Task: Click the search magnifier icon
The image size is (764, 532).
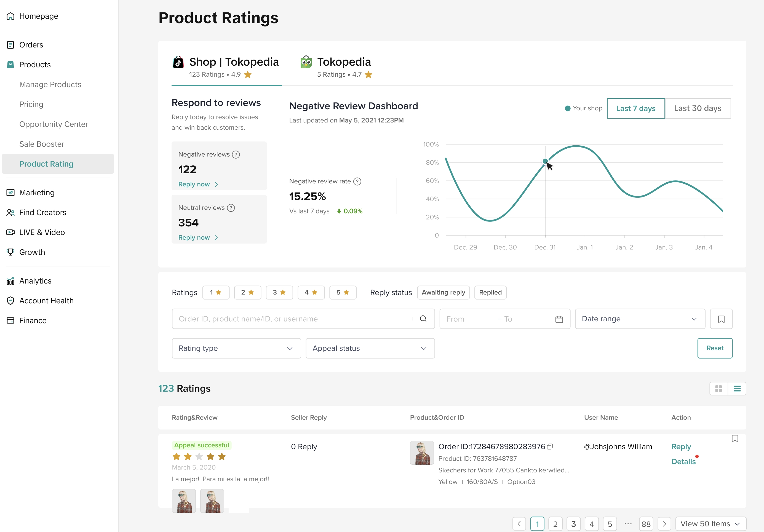Action: [423, 319]
